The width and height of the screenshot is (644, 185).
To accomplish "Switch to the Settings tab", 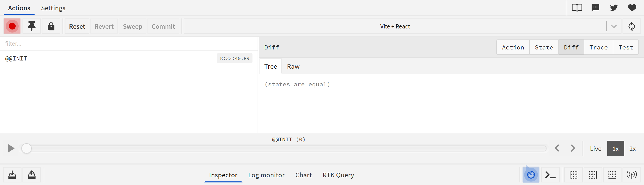I will tap(53, 8).
